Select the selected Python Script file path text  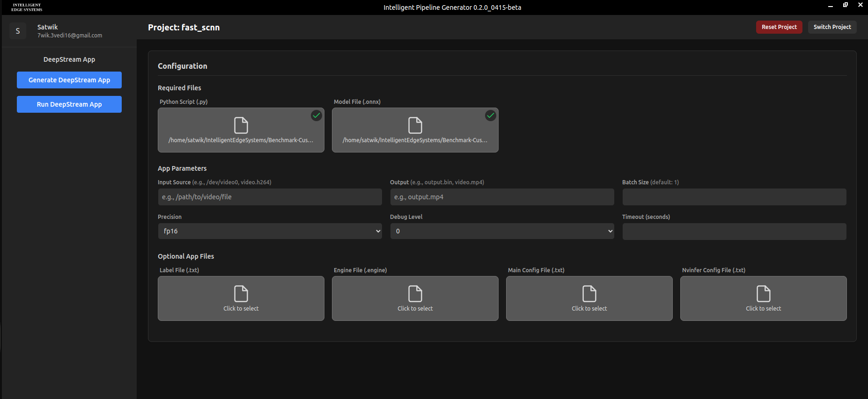coord(241,140)
